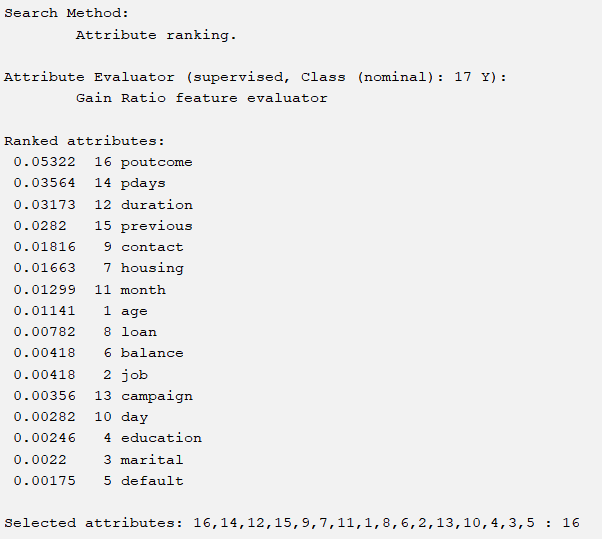602x539 pixels.
Task: Click 'Gain Ratio feature evaluator' text
Action: point(201,98)
